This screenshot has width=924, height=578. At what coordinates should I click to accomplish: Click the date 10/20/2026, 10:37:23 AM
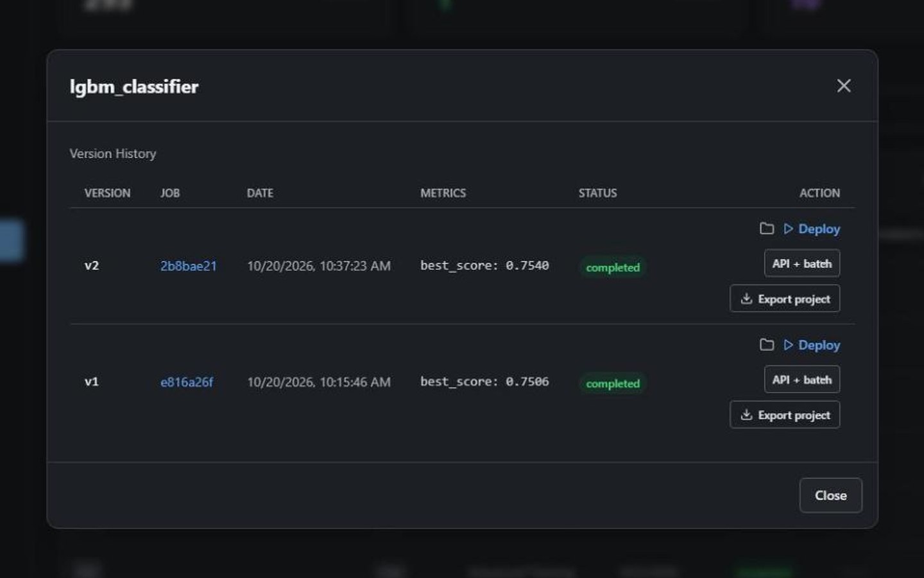pos(319,266)
